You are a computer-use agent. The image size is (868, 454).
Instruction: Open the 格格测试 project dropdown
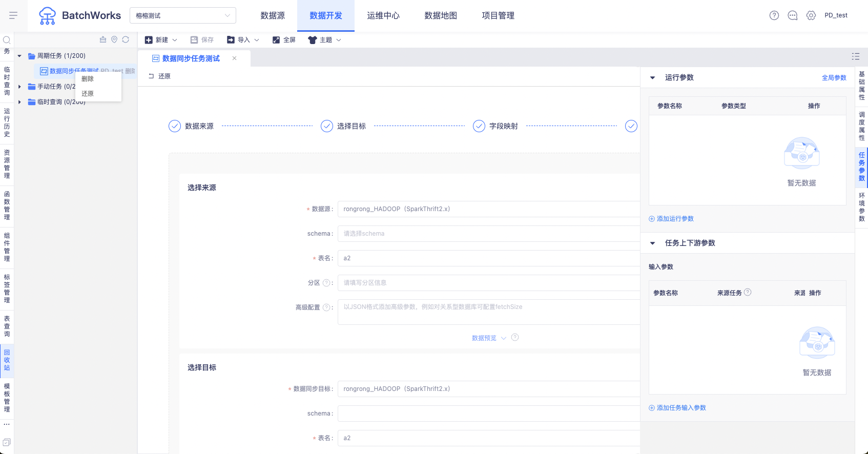click(183, 15)
